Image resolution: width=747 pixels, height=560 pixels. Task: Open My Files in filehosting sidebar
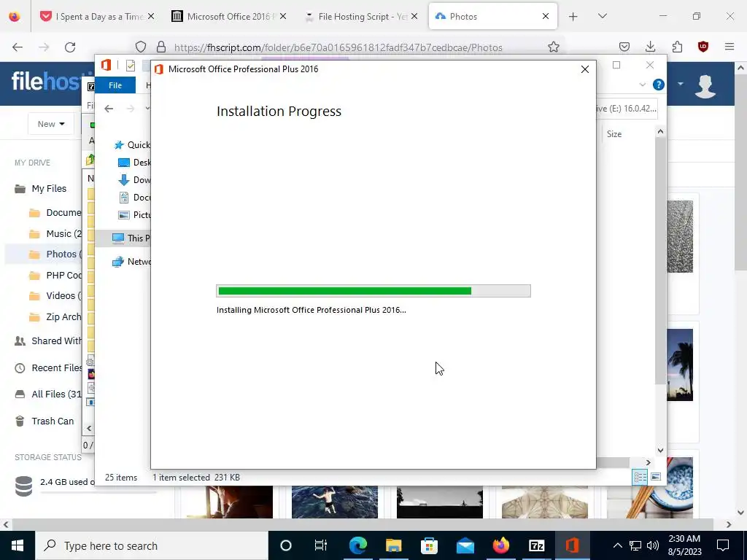tap(41, 189)
